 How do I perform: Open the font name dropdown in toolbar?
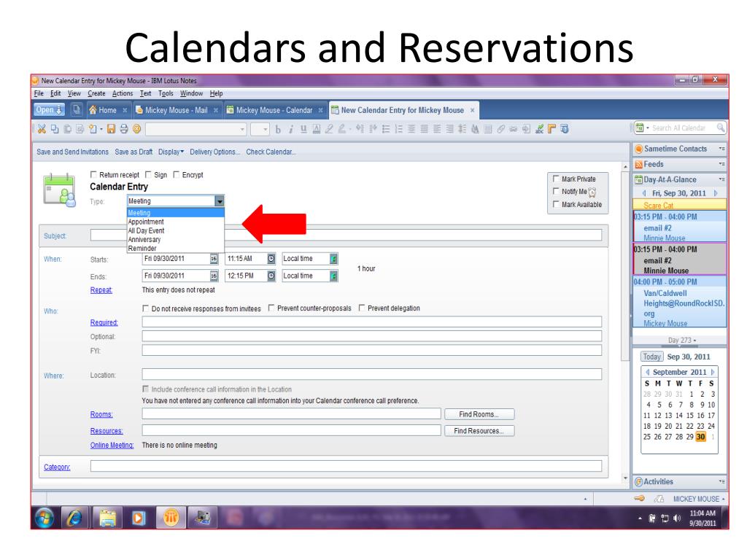(x=242, y=129)
